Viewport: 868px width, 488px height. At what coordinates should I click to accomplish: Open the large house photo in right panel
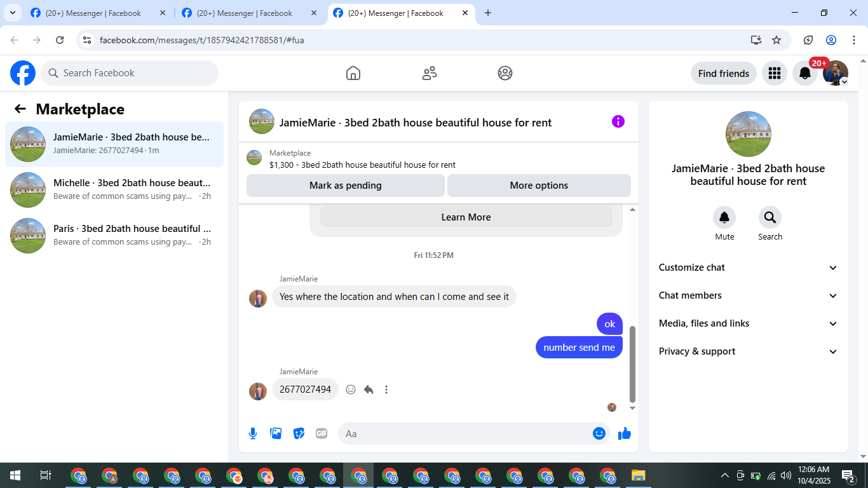749,134
